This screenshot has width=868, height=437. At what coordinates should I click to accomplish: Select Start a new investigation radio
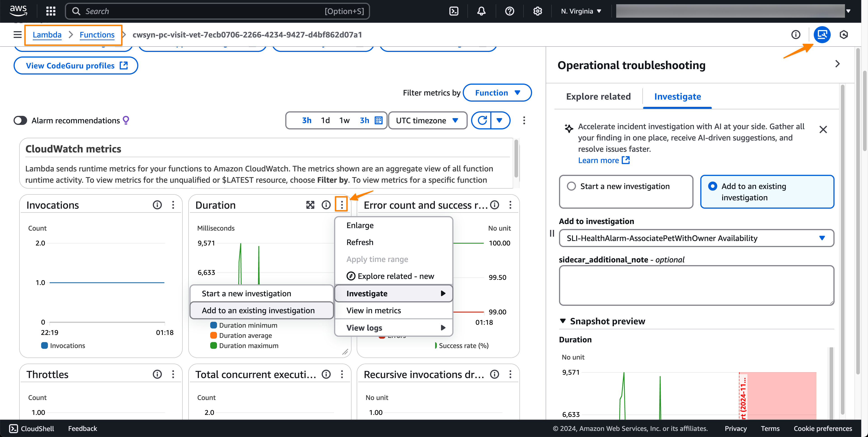coord(571,186)
